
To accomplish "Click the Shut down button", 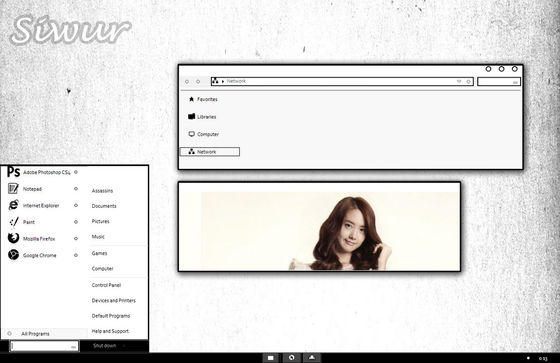I will pos(104,345).
